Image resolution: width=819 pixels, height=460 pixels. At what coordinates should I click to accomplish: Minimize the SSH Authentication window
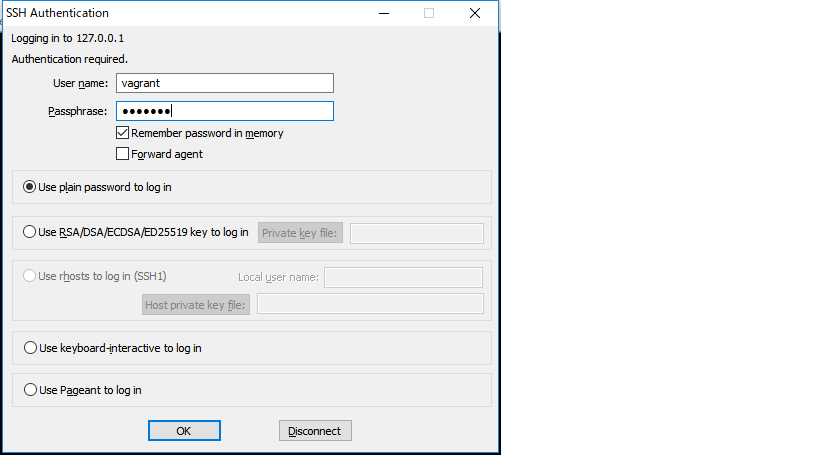384,13
